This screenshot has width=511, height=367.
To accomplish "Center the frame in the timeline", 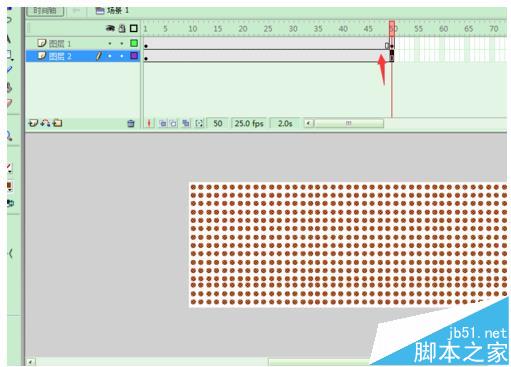I will click(149, 124).
